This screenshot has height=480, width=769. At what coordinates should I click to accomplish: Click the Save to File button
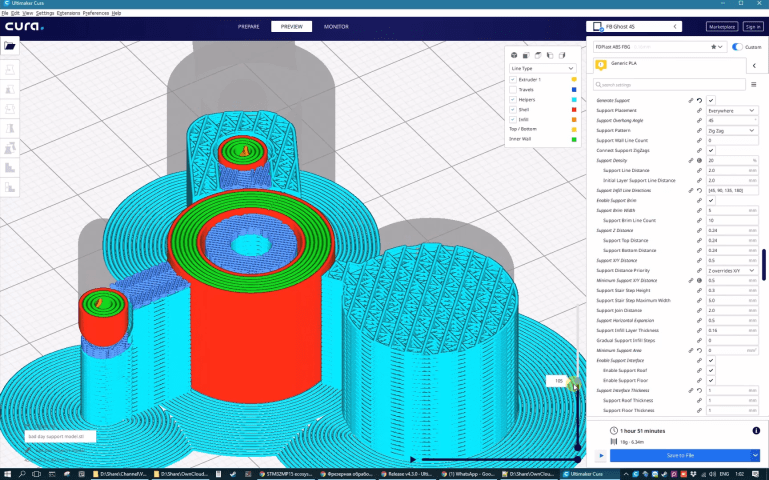click(x=680, y=455)
